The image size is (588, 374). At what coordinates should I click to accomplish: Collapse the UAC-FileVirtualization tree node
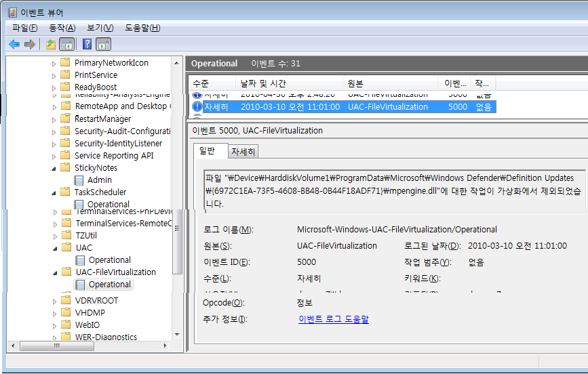(x=55, y=273)
